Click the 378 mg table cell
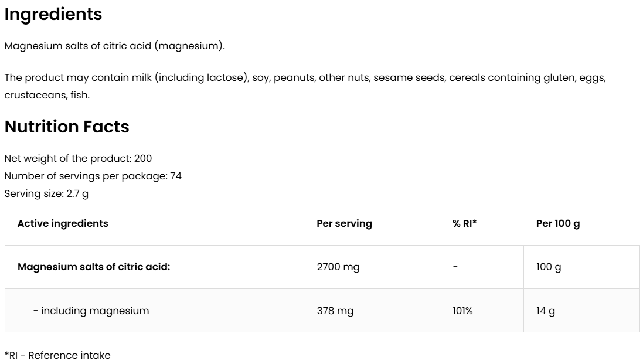Image resolution: width=643 pixels, height=364 pixels. click(x=335, y=311)
